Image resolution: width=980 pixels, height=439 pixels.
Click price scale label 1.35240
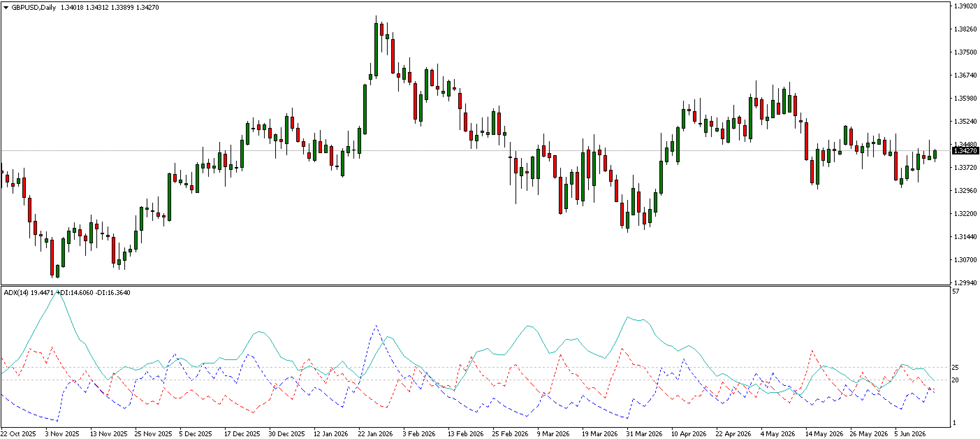click(965, 121)
